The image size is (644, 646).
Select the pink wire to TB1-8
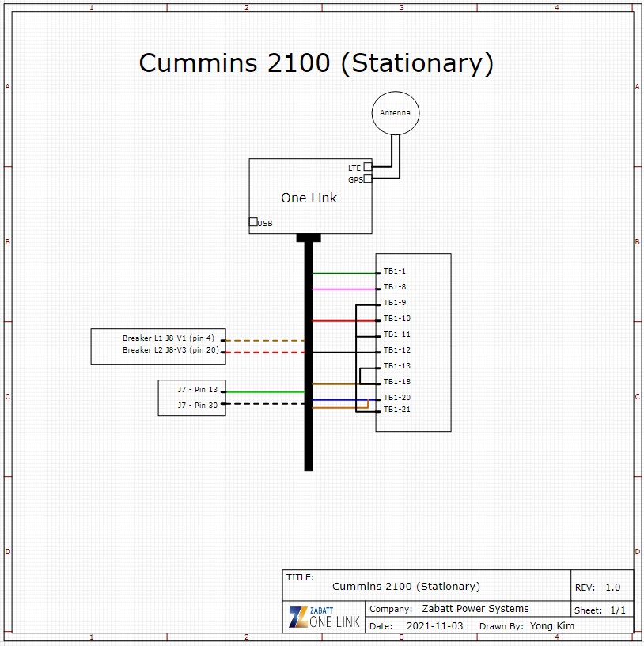pyautogui.click(x=346, y=289)
